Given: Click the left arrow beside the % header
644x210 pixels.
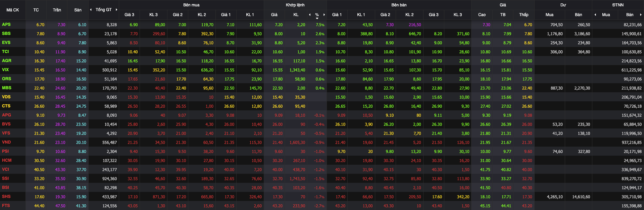Looking at the screenshot, I should click(310, 15).
